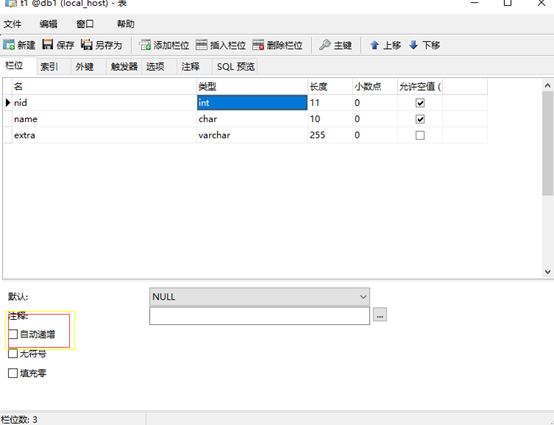The height and width of the screenshot is (425, 554).
Task: Click the decimals cell in nid row
Action: tap(375, 103)
